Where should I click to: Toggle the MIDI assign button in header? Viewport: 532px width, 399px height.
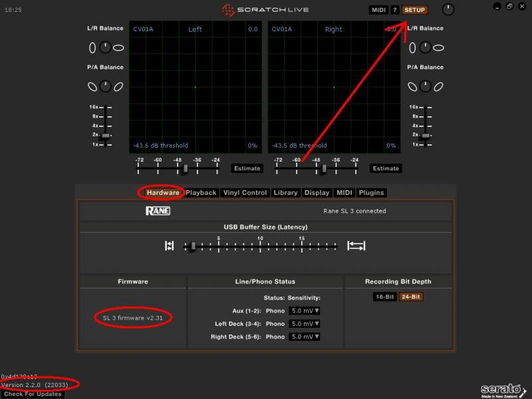click(x=378, y=10)
